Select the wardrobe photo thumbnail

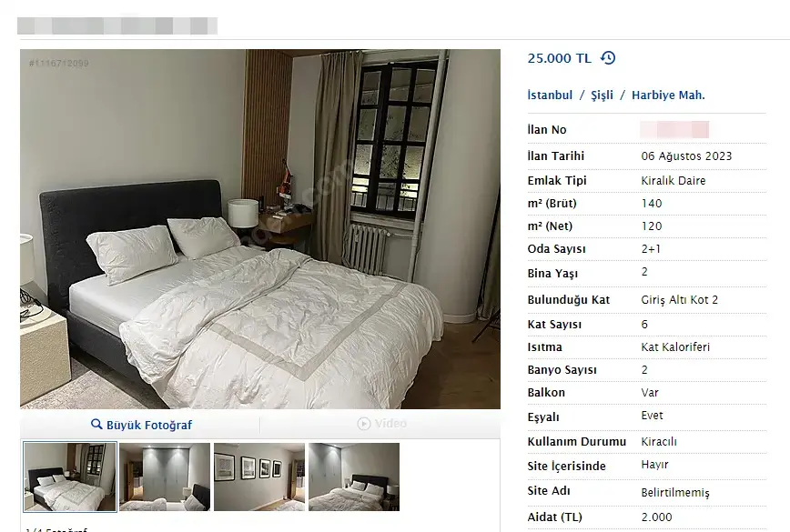pyautogui.click(x=165, y=477)
